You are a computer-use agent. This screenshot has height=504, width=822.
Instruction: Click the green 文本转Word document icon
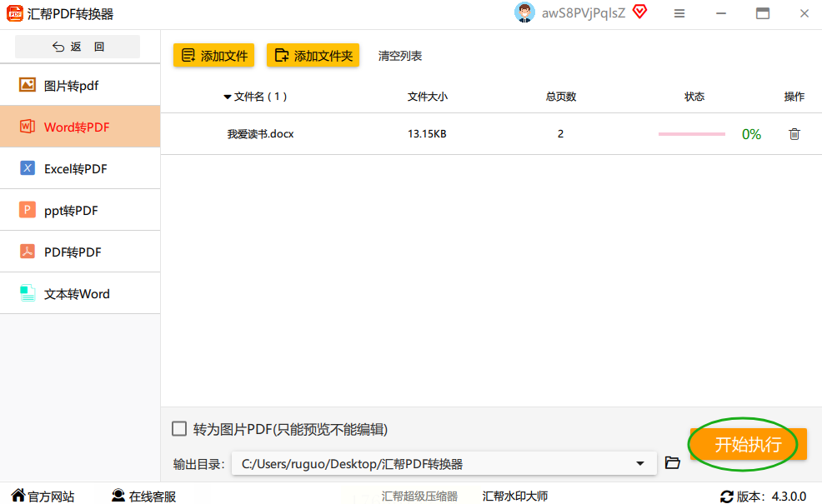click(28, 293)
